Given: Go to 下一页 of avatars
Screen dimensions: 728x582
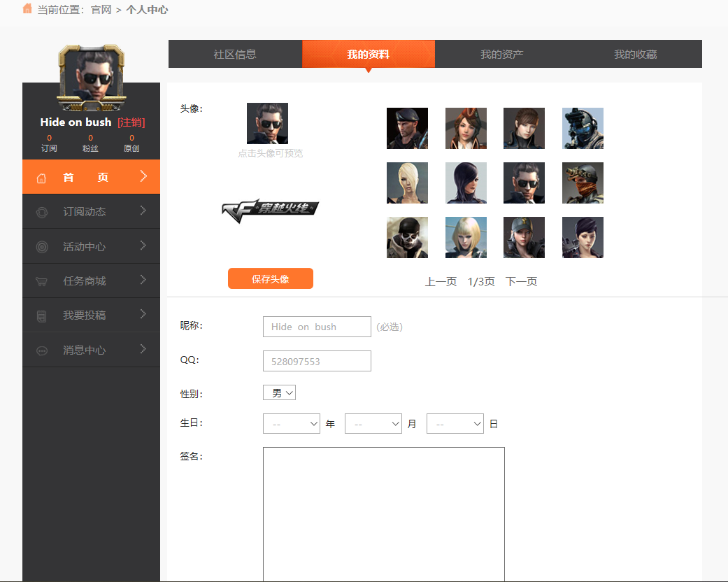Looking at the screenshot, I should 521,281.
